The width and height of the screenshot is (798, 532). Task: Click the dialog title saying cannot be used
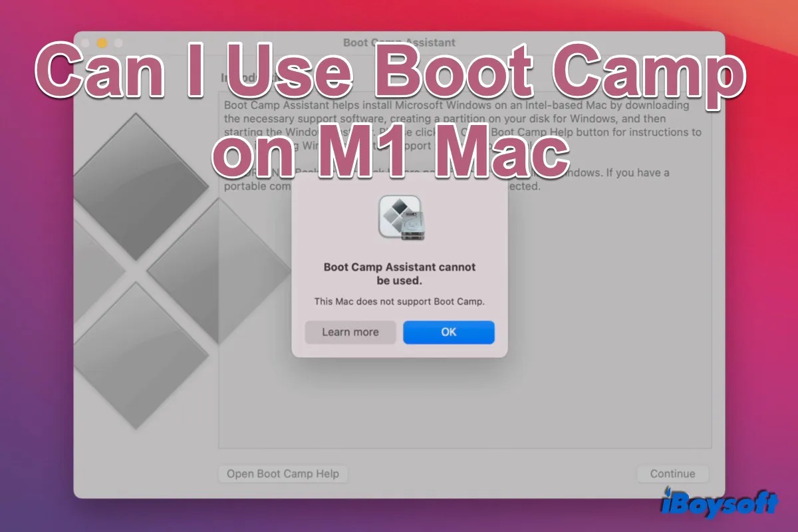(399, 273)
